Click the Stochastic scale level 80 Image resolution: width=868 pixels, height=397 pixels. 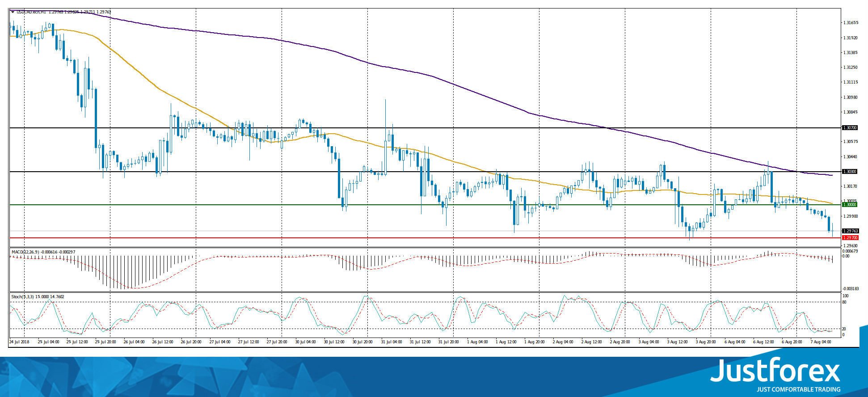point(844,302)
